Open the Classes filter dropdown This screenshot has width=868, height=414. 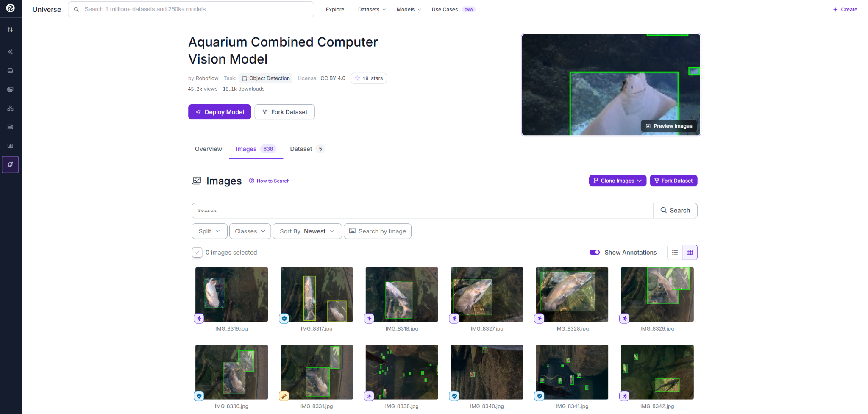tap(250, 231)
